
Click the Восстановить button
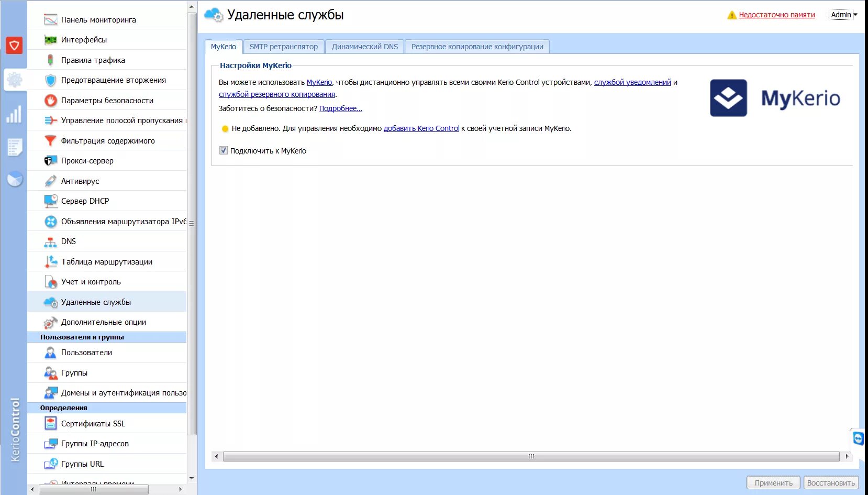click(x=831, y=483)
